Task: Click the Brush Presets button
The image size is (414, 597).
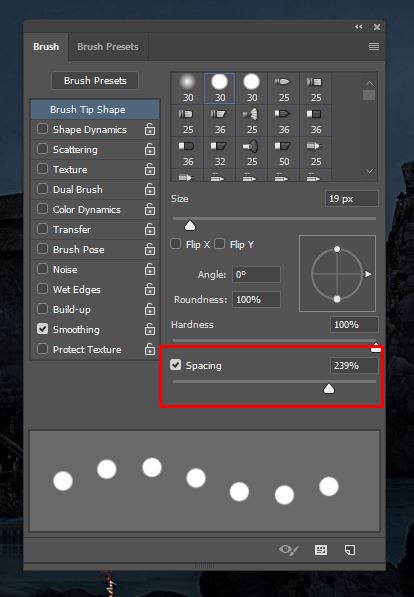Action: (x=95, y=81)
